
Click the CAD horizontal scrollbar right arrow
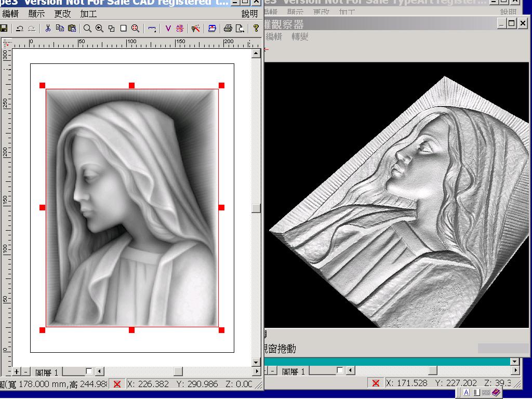257,371
